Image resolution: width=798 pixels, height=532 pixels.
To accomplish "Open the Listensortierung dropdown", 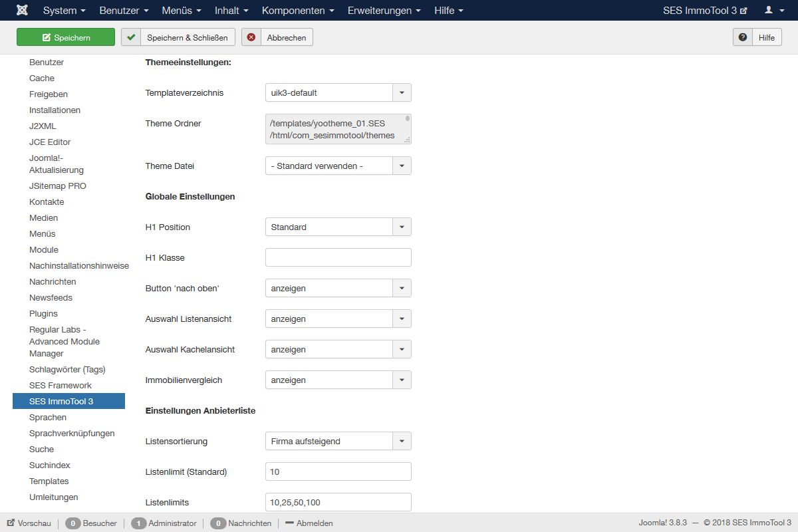I will (402, 442).
